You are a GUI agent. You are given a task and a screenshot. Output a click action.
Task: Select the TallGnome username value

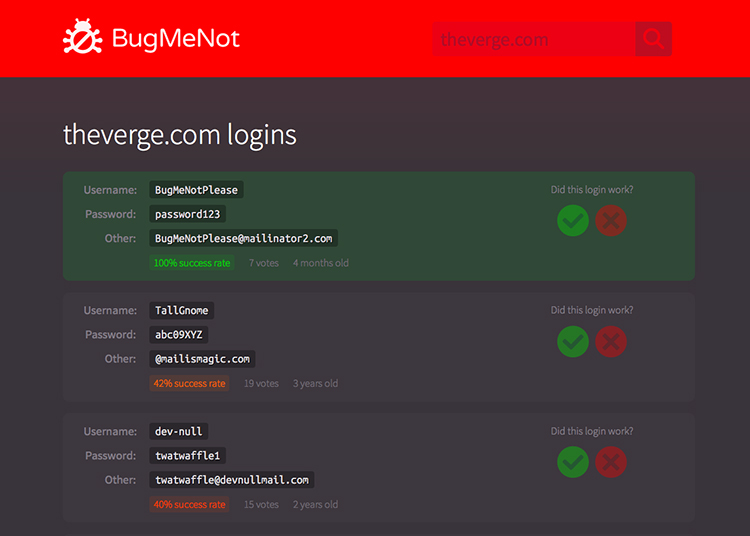[x=181, y=310]
